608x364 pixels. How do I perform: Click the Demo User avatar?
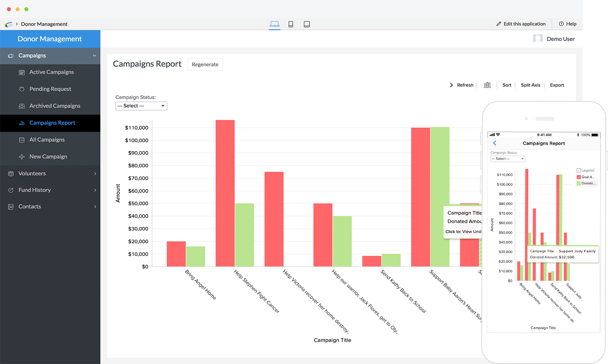coord(538,39)
